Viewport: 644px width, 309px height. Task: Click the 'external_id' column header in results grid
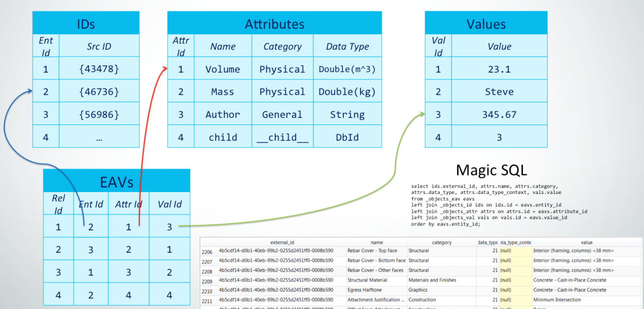click(x=282, y=243)
